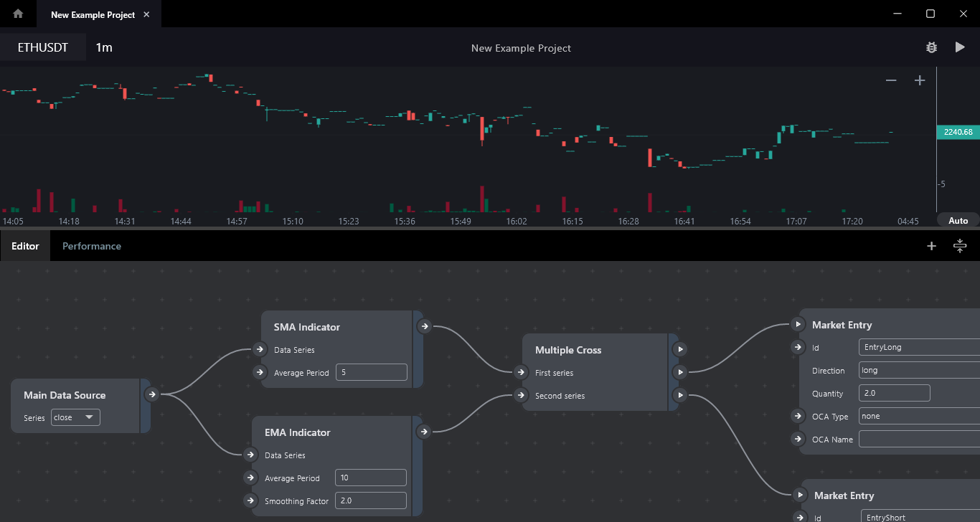Open the ETHUSDT symbol selector
The image size is (980, 522).
click(43, 47)
